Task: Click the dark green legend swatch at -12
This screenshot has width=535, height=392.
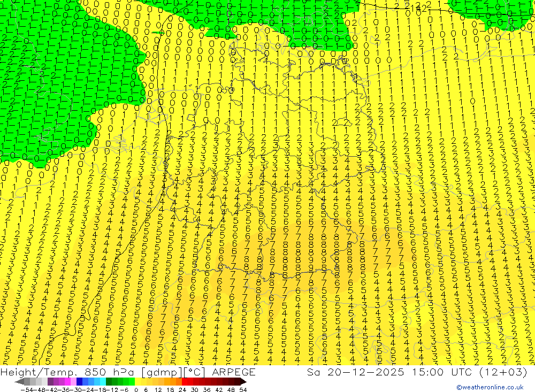Action: point(109,381)
